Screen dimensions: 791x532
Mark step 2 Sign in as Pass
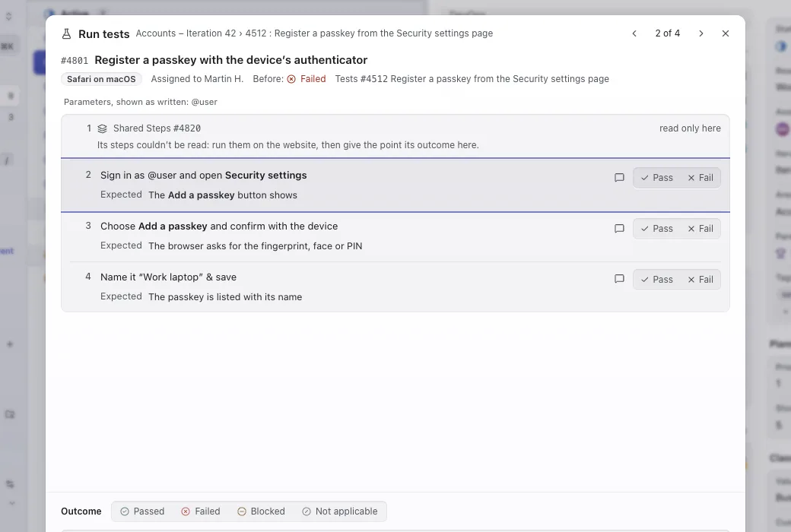(x=656, y=178)
